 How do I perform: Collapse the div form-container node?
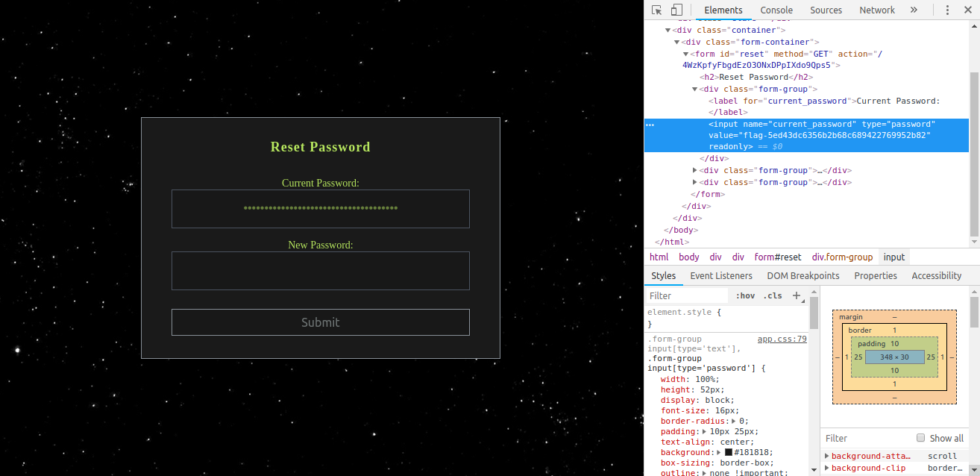click(x=677, y=43)
